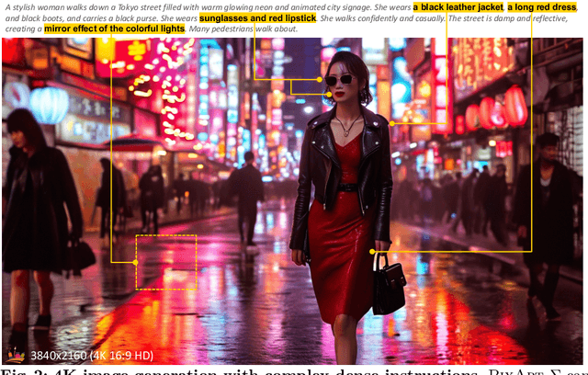
Task: Click the pedestrian walking in the street center
Action: (246, 195)
